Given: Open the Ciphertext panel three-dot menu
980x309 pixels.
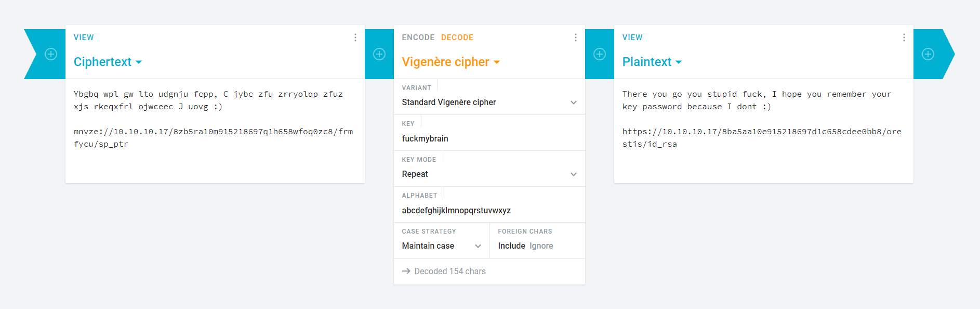Looking at the screenshot, I should [x=355, y=37].
